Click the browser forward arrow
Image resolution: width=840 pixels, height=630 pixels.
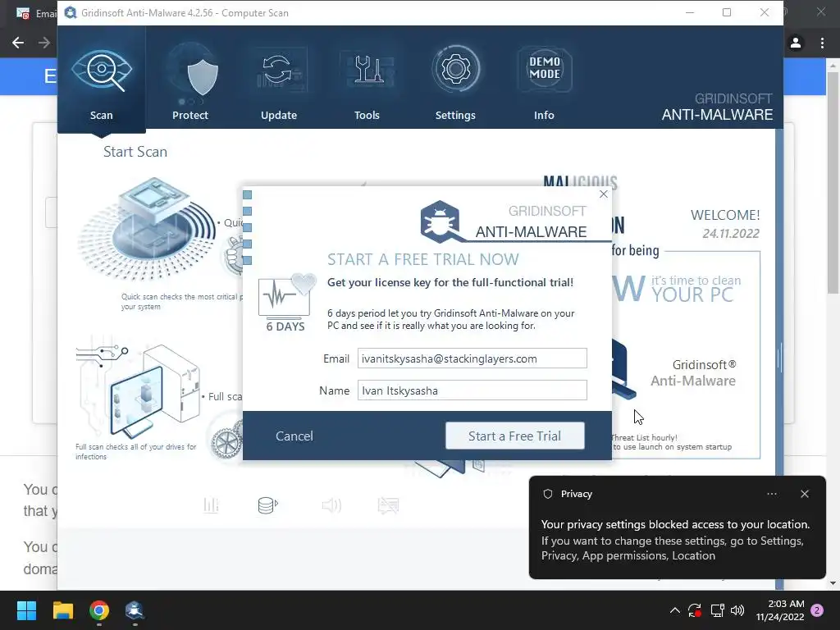pyautogui.click(x=44, y=43)
